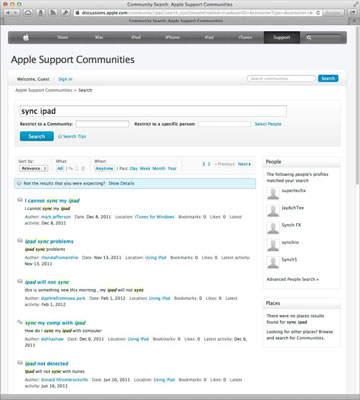Click the main 'sync ipad' query field
This screenshot has width=360, height=400.
click(x=153, y=111)
